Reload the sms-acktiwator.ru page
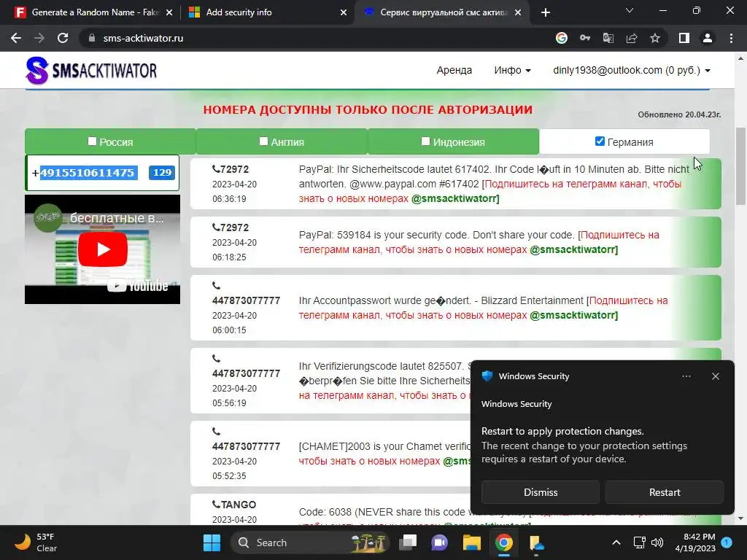The image size is (747, 560). [63, 38]
